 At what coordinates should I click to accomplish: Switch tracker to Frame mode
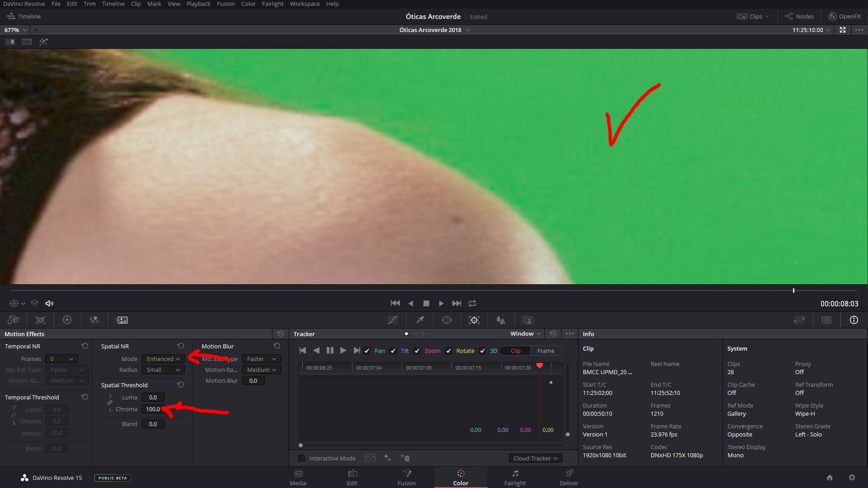546,351
